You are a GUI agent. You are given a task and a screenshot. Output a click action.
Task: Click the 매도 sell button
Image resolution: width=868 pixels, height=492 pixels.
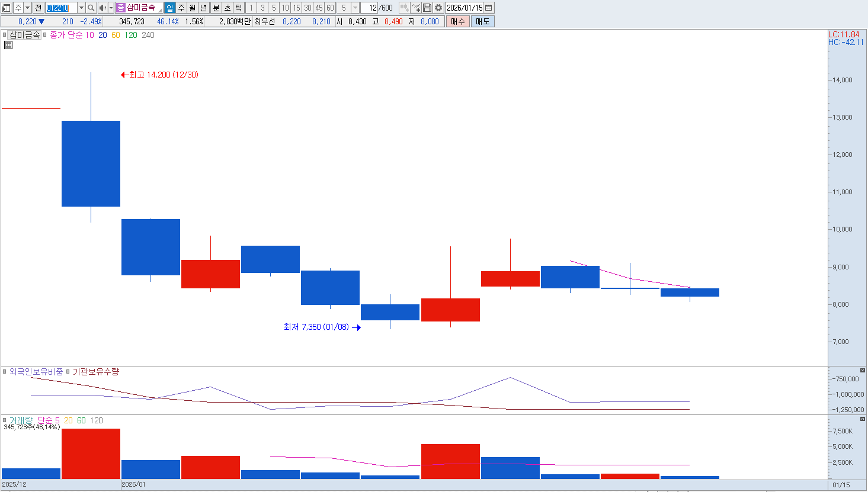coord(482,21)
